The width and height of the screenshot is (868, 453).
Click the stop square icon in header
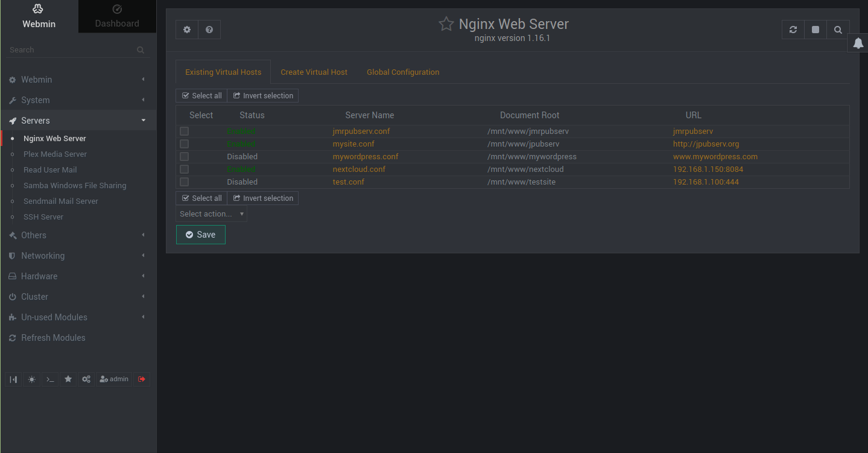[x=816, y=30]
